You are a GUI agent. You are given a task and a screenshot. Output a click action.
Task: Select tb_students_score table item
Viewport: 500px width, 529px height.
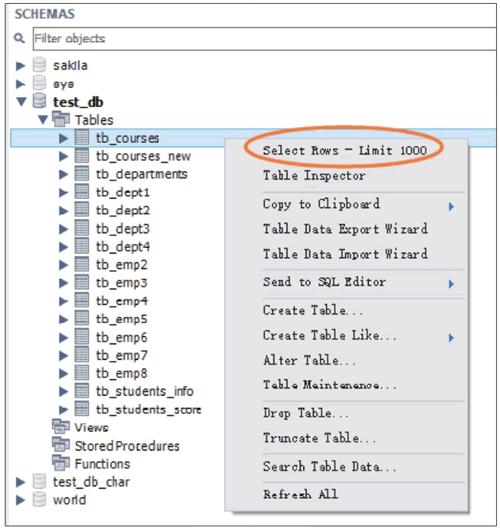coord(148,410)
